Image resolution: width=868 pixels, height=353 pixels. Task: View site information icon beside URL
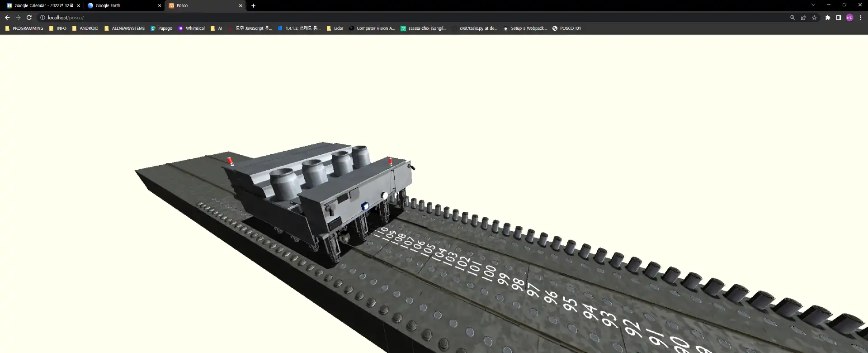(42, 18)
